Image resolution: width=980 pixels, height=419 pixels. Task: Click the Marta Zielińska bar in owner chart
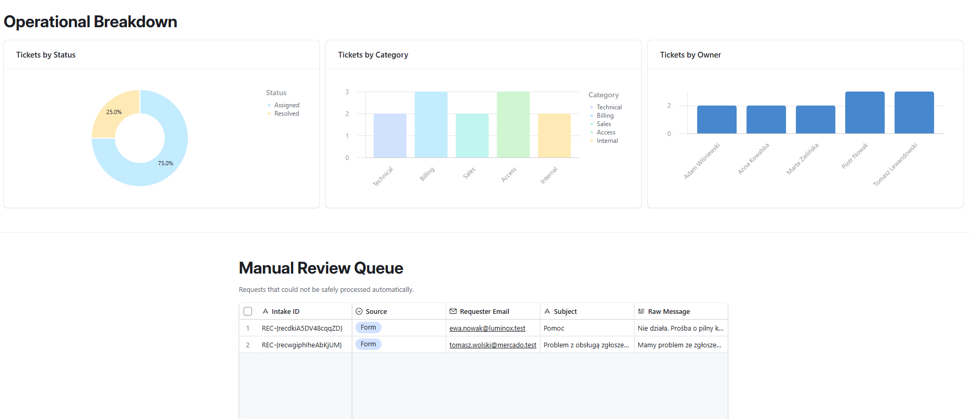coord(815,119)
